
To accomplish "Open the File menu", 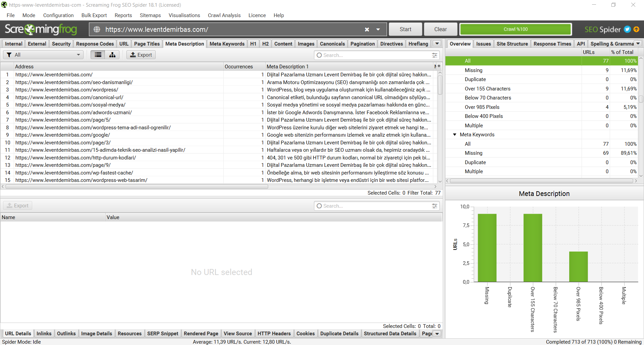I will pyautogui.click(x=11, y=15).
